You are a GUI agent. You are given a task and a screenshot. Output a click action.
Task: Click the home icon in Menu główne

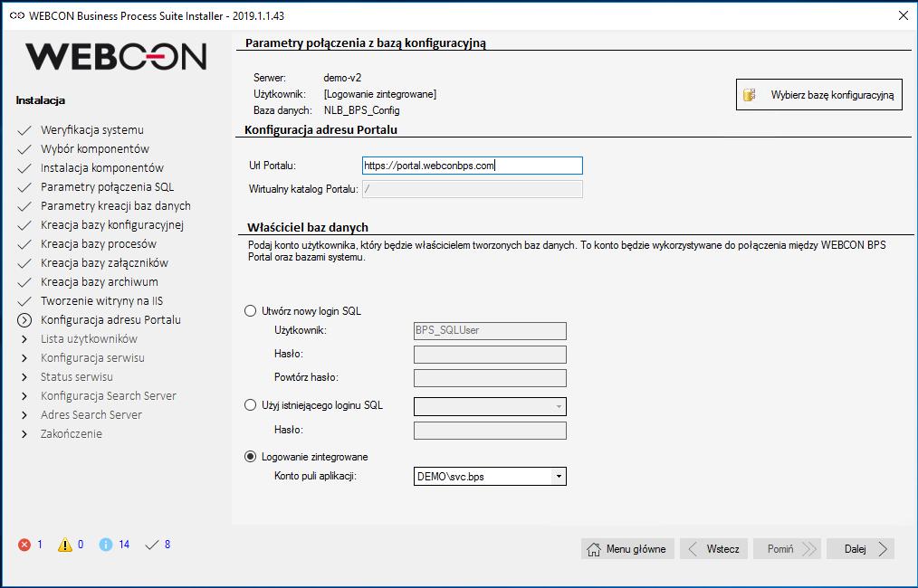point(594,549)
